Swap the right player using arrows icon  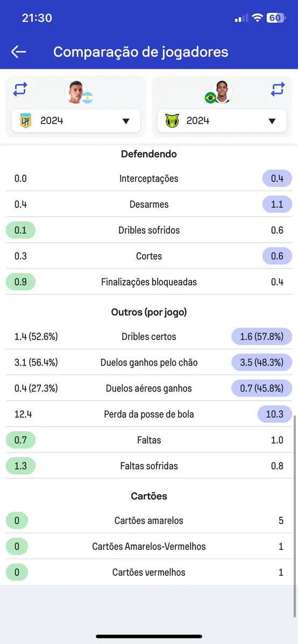[278, 89]
